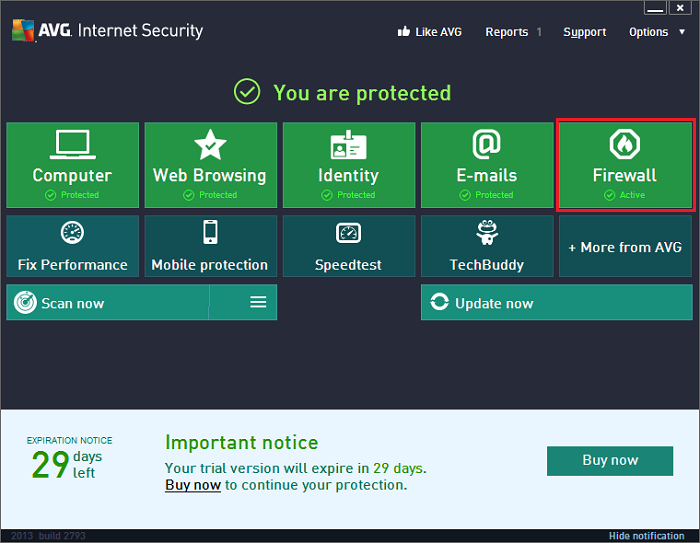Click the green protected checkmark circle
This screenshot has height=543, width=700.
click(x=247, y=92)
